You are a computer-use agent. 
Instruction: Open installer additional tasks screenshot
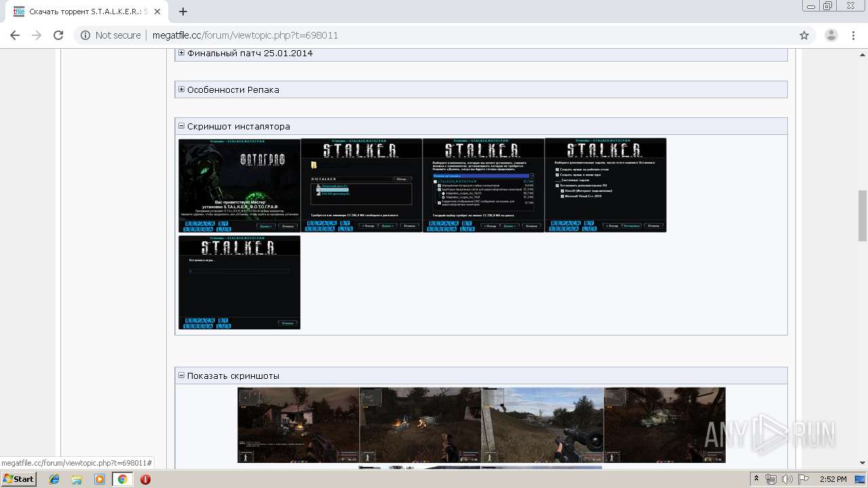[606, 186]
